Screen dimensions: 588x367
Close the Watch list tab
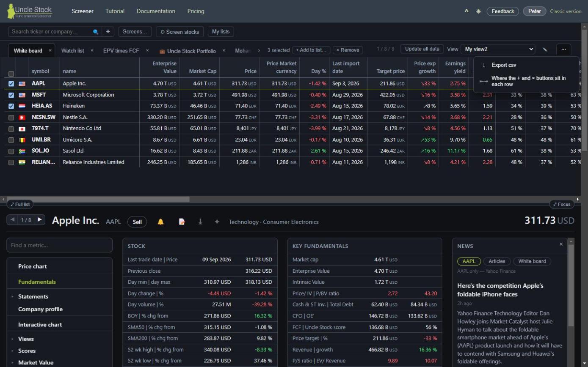pos(92,50)
